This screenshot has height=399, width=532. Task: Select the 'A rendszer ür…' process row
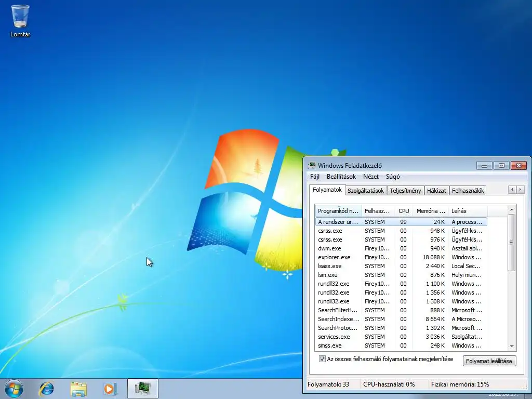[x=401, y=222]
